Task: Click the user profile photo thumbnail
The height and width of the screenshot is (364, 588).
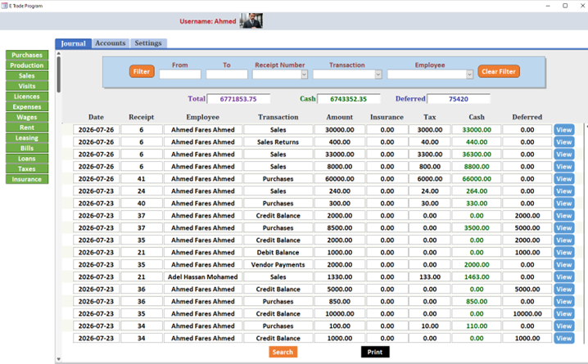Action: click(x=251, y=20)
